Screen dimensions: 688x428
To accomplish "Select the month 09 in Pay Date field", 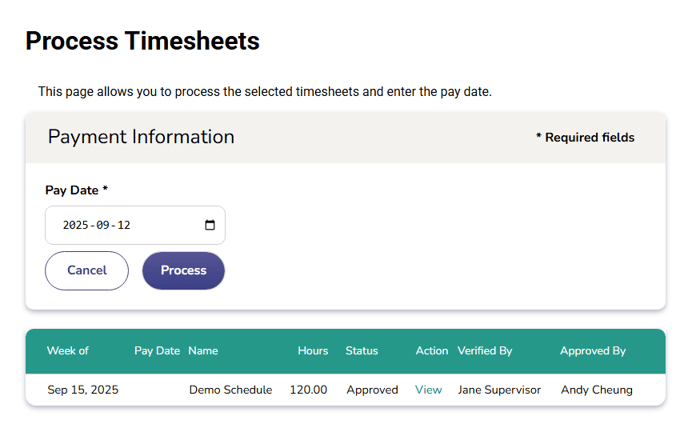I will coord(103,225).
